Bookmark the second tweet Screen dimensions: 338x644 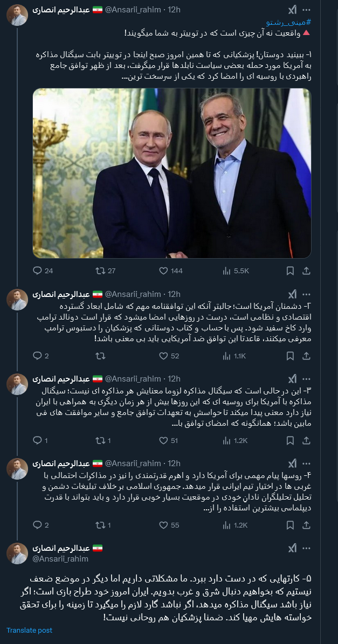(x=291, y=355)
